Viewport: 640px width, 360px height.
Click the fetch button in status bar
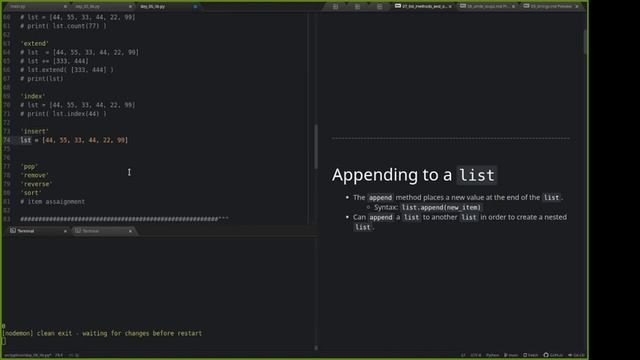[x=530, y=355]
